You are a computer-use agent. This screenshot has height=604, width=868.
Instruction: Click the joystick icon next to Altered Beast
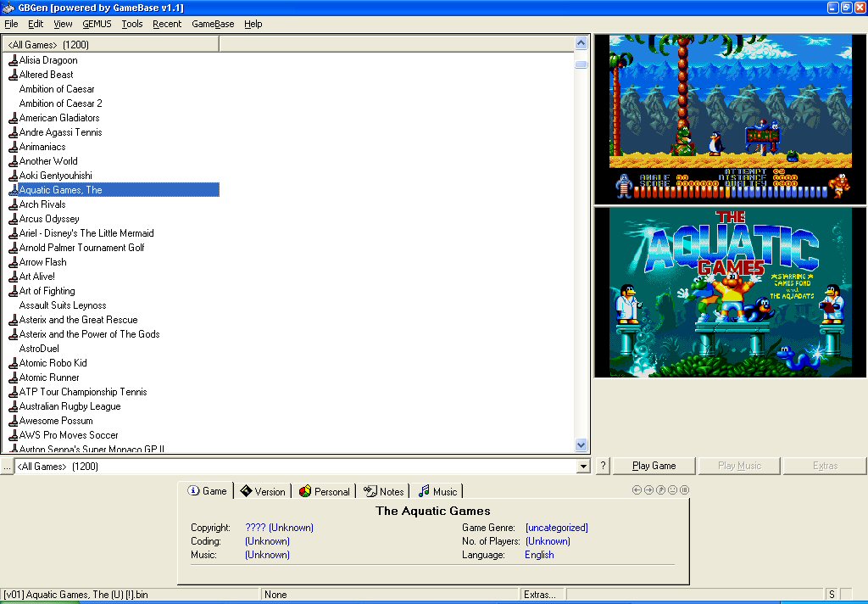[14, 75]
